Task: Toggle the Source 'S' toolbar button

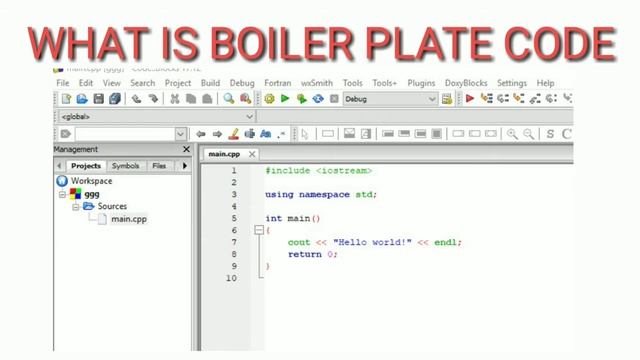Action: tap(550, 134)
